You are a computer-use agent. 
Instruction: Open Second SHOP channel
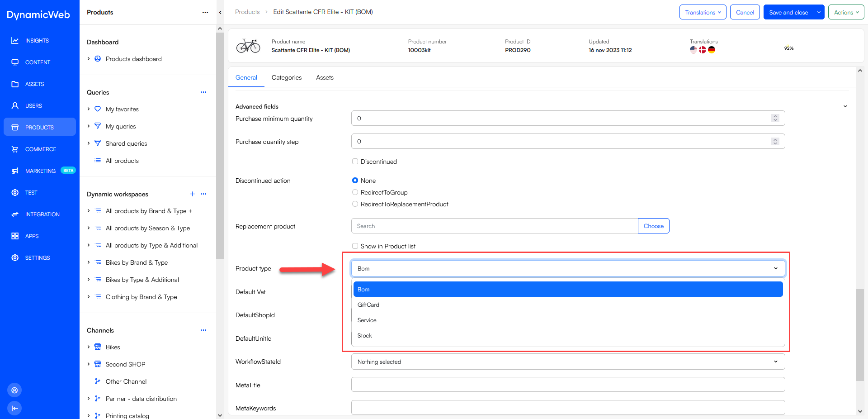point(125,364)
